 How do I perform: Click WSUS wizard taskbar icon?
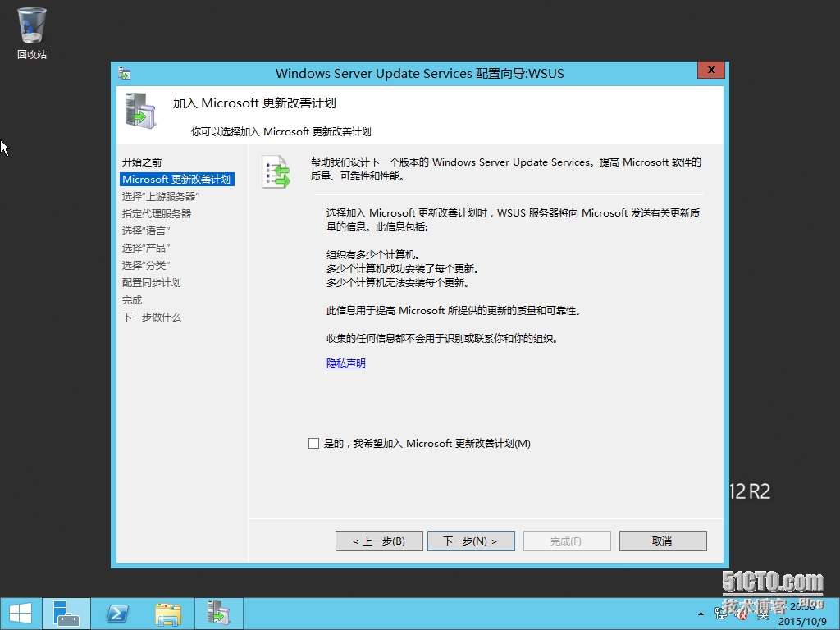[x=218, y=614]
